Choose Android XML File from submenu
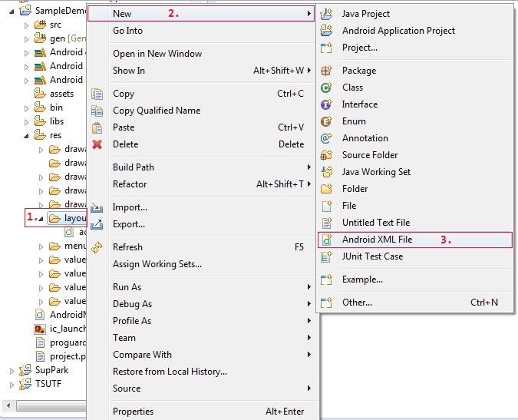Screen dimensions: 518x420 377,240
